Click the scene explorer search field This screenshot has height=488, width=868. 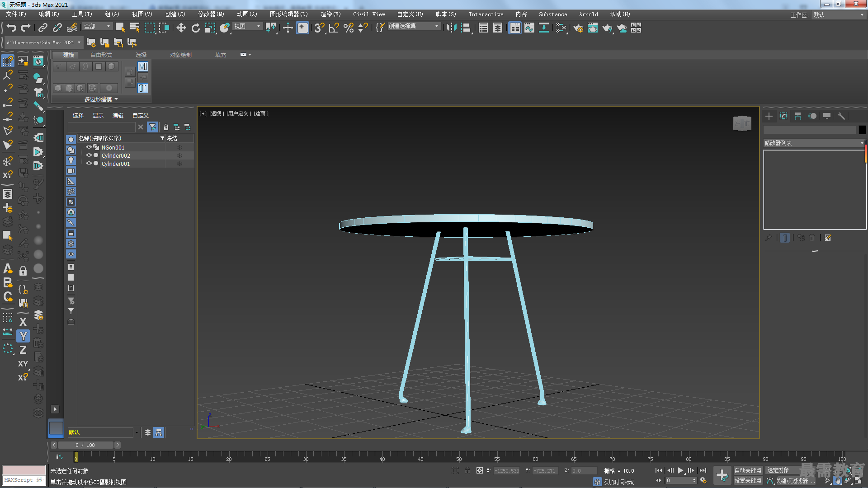click(x=102, y=127)
